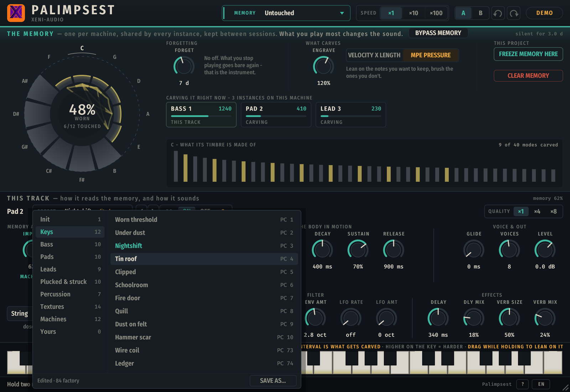Adjust the Voices knob
570x392 pixels.
point(509,249)
